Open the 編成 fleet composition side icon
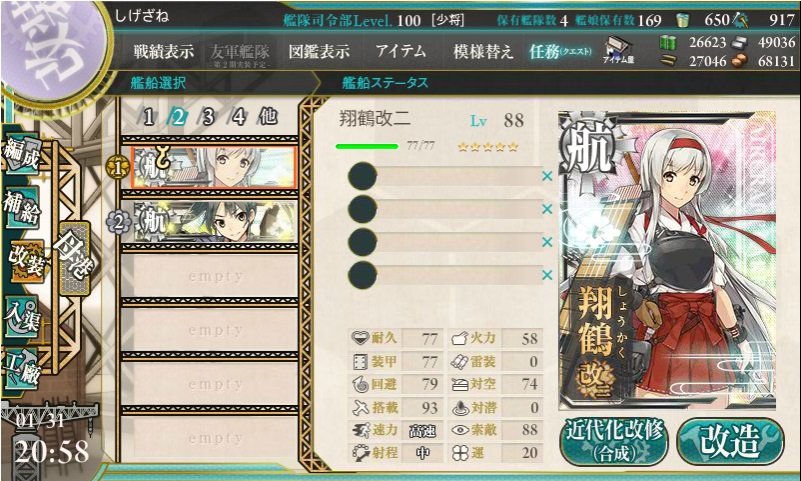The image size is (801, 481). pos(20,154)
